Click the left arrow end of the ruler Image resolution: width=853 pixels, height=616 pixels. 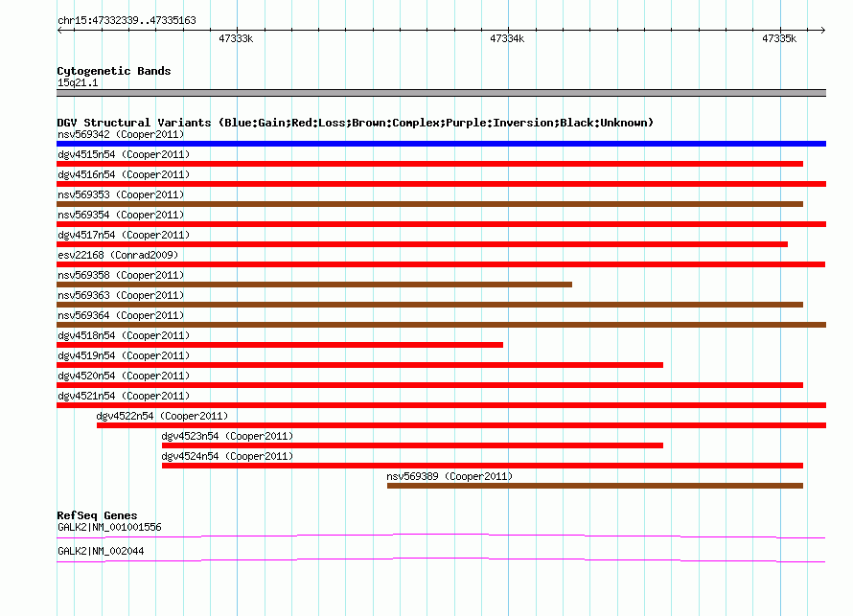click(x=59, y=31)
